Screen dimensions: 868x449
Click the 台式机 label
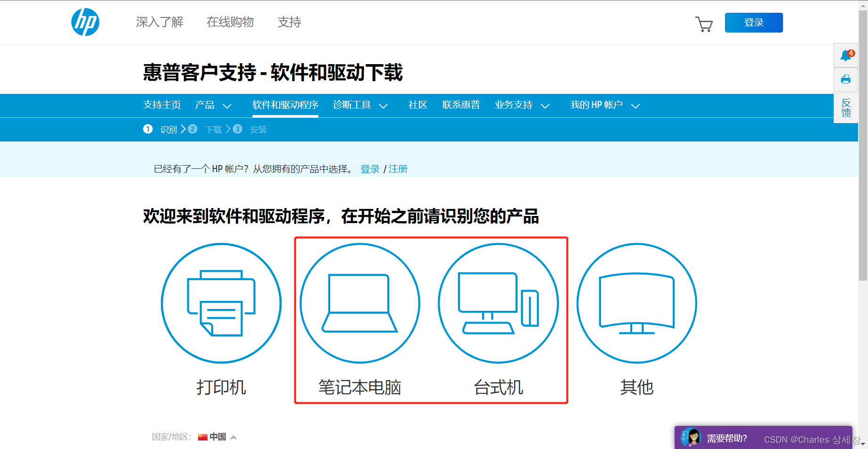(498, 387)
